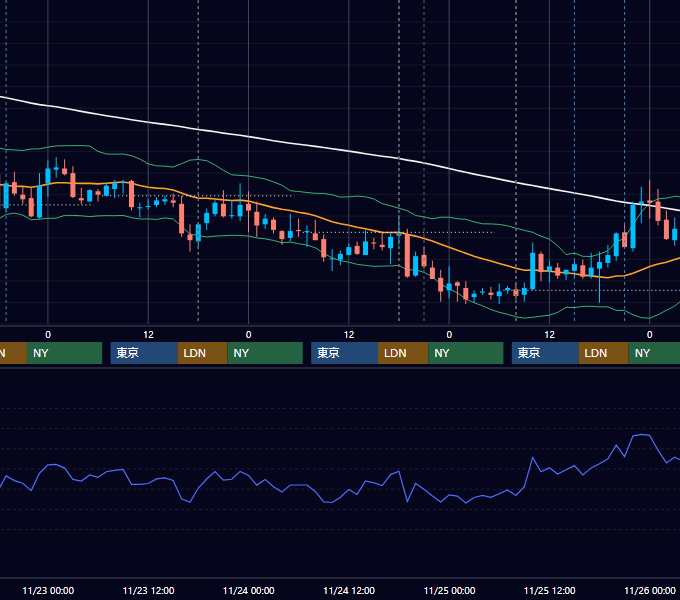The width and height of the screenshot is (680, 600).
Task: Select the NY session block spanning 11/26 00:00
Action: [x=654, y=353]
